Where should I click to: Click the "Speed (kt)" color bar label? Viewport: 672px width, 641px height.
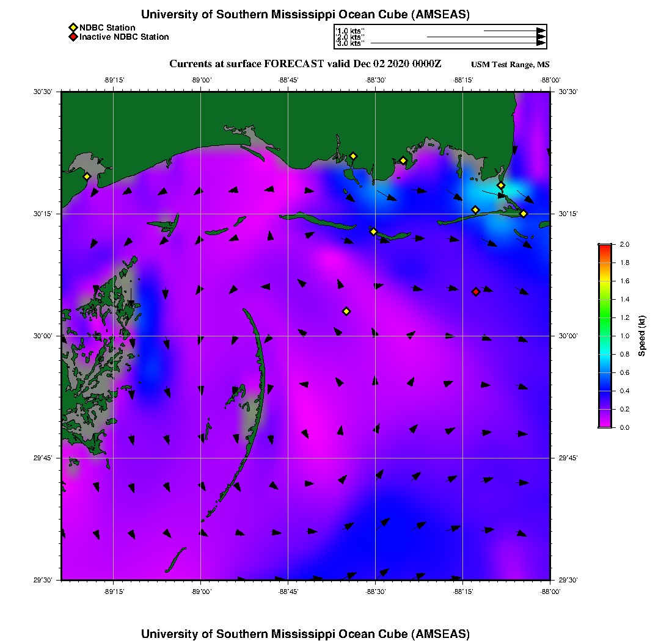click(x=642, y=336)
